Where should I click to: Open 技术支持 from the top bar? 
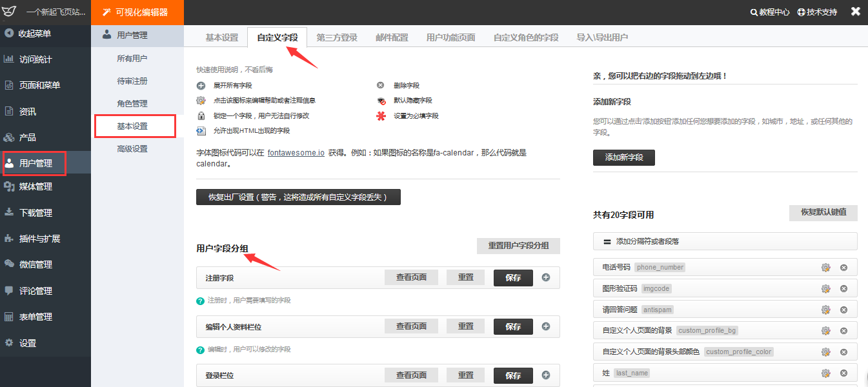(x=817, y=12)
